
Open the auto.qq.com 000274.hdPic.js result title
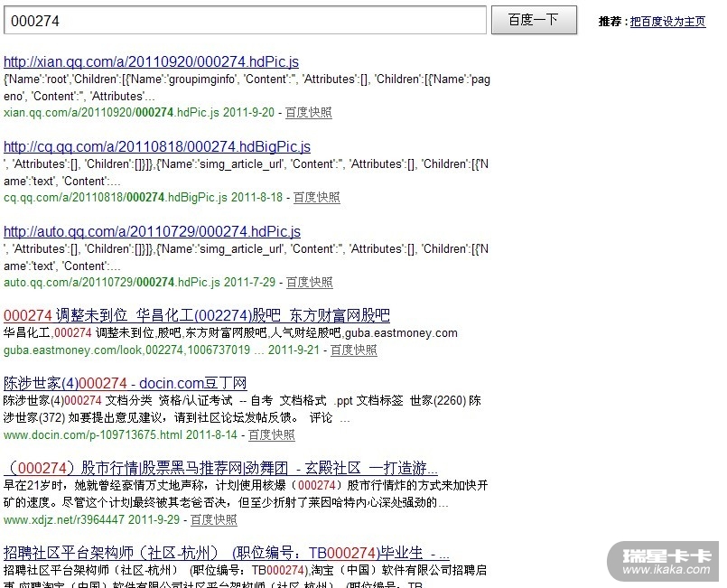[x=152, y=231]
